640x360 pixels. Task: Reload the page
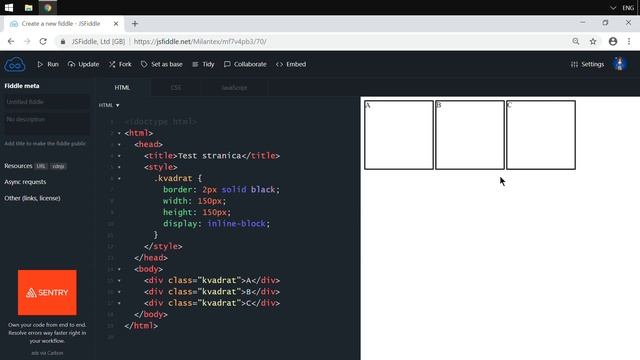click(x=43, y=41)
